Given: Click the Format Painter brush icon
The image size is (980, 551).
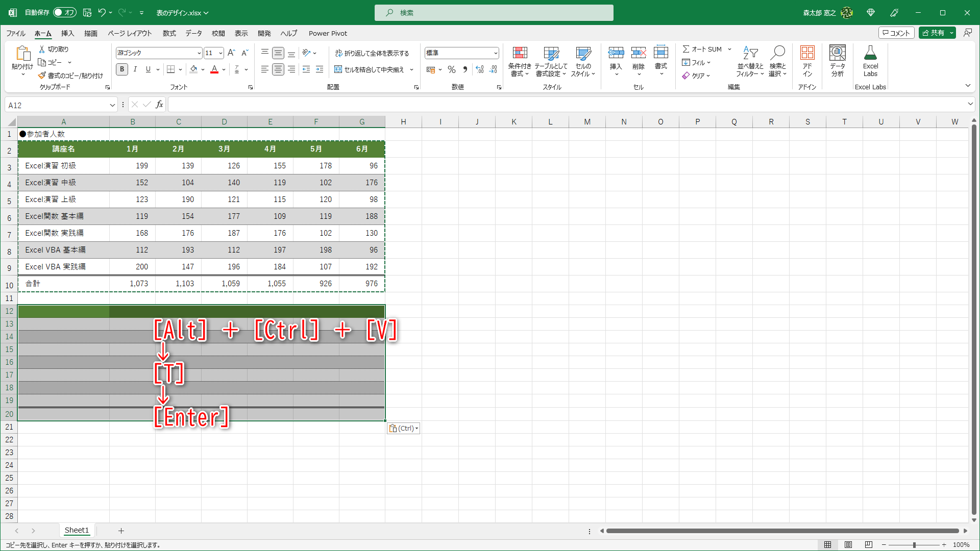Looking at the screenshot, I should pos(42,76).
